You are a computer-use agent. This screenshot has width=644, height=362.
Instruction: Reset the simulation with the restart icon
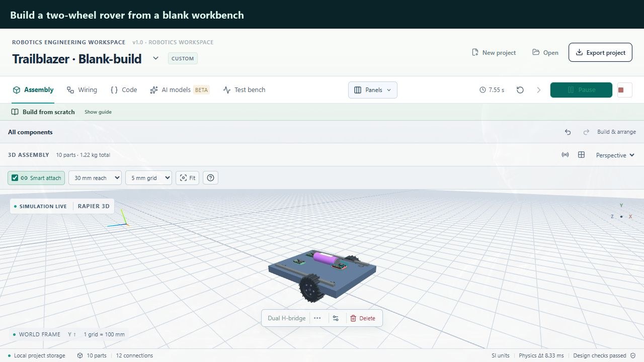click(520, 90)
